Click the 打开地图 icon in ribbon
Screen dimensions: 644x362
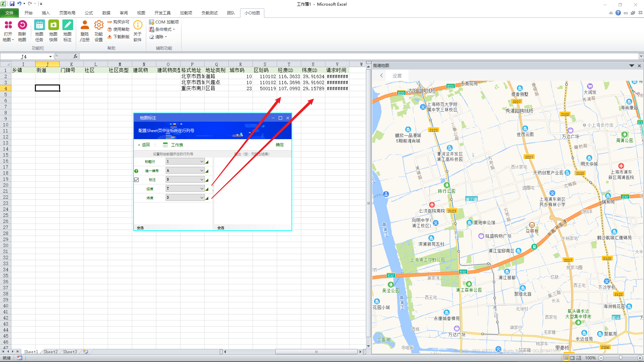click(8, 25)
